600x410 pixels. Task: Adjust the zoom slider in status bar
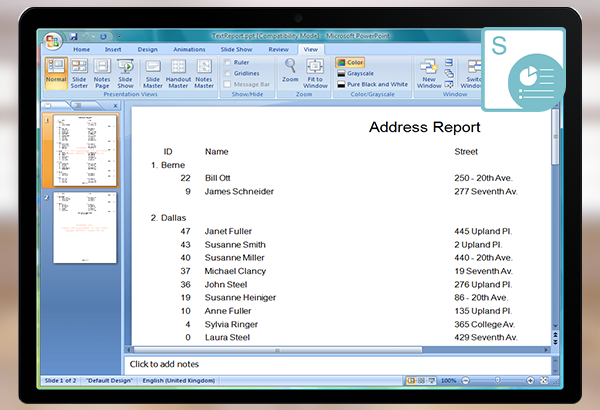[x=497, y=381]
